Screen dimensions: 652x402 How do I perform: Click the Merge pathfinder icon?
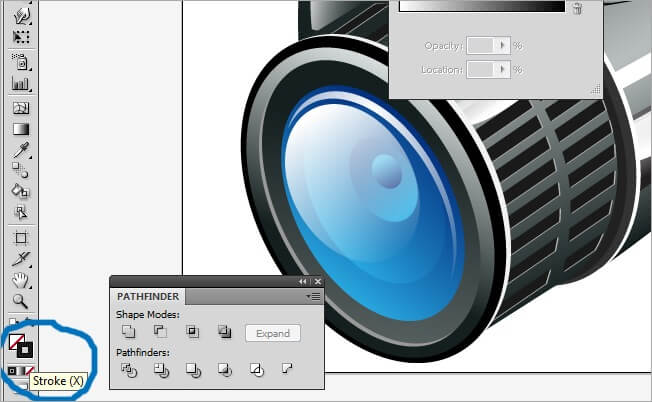pyautogui.click(x=192, y=370)
